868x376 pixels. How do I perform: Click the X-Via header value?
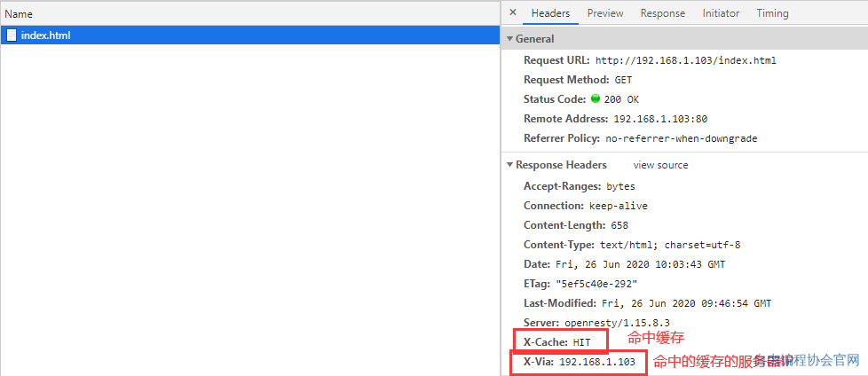pos(596,362)
